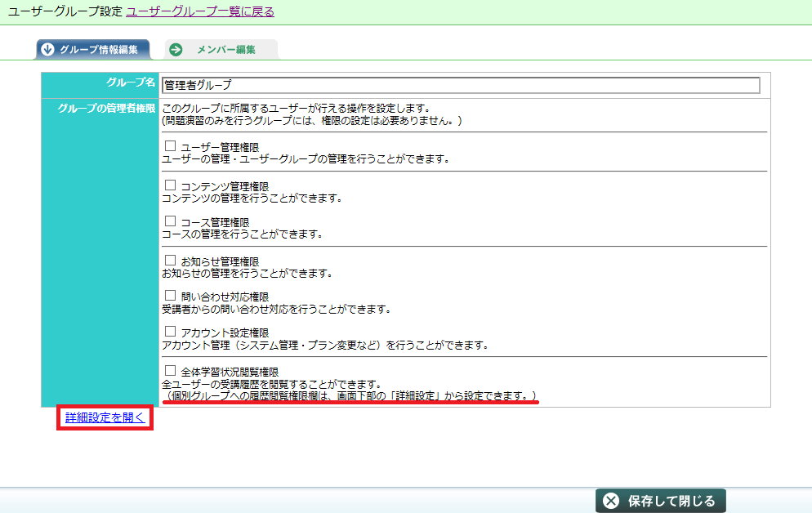Image resolution: width=812 pixels, height=513 pixels.
Task: Toggle 問い合わせ対応権限 checkbox
Action: (x=170, y=296)
